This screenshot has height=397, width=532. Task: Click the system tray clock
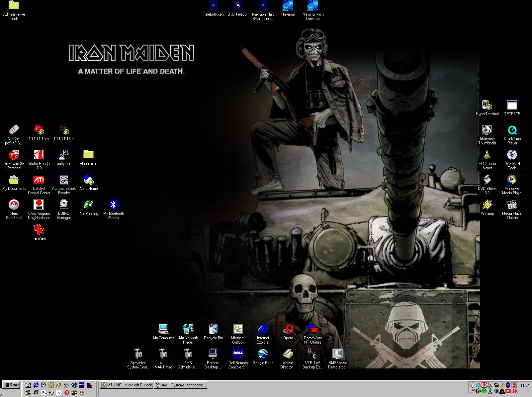coord(525,385)
